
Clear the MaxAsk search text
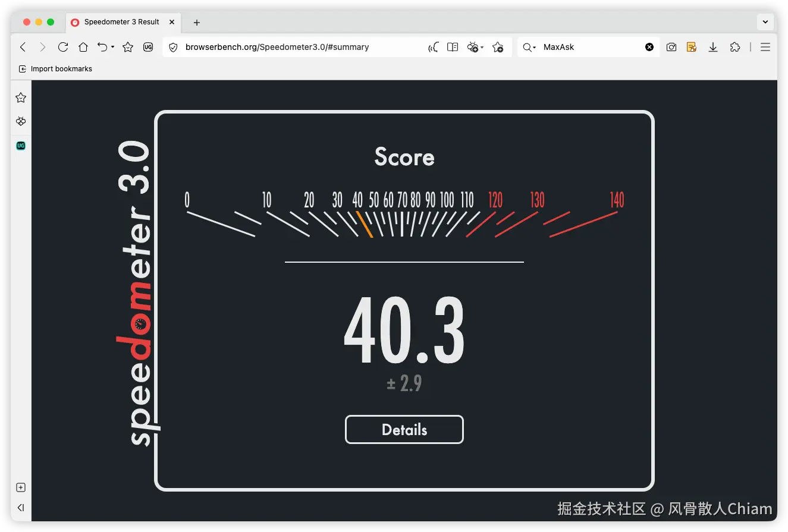(x=649, y=47)
